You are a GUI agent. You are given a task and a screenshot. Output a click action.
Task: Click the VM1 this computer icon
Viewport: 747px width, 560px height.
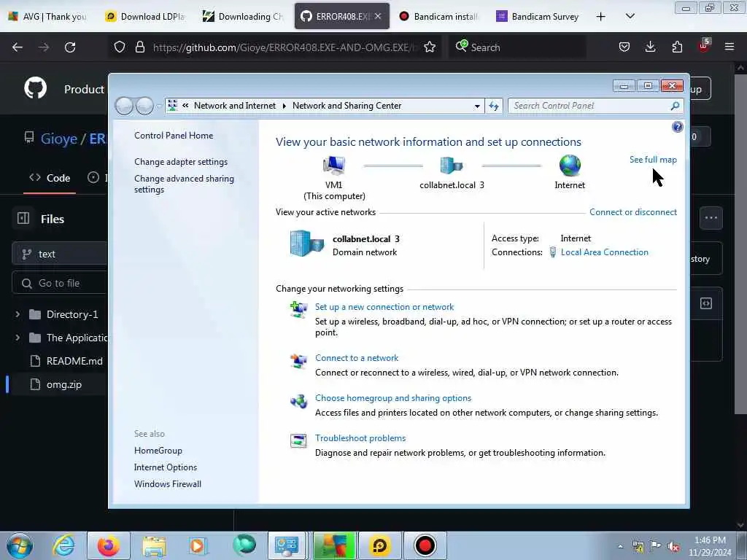tap(333, 166)
